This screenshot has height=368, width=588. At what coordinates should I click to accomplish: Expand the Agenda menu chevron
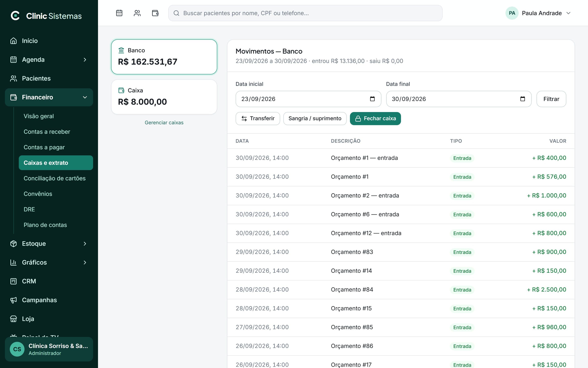click(85, 60)
